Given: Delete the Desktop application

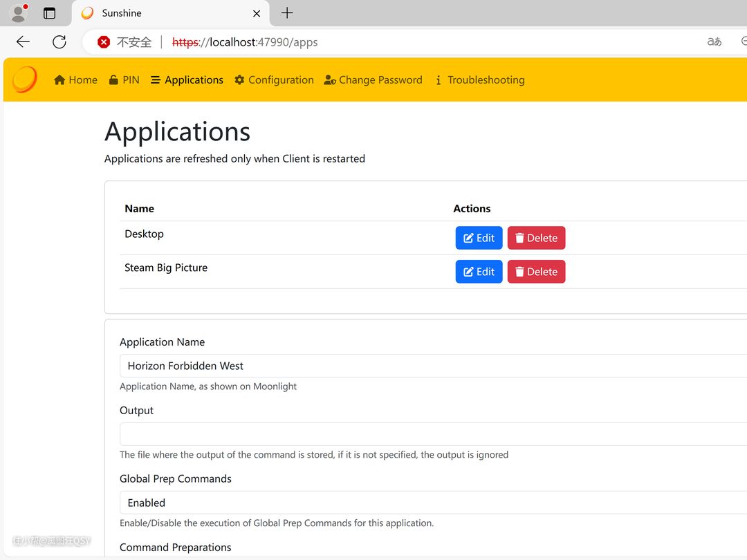Looking at the screenshot, I should [536, 238].
